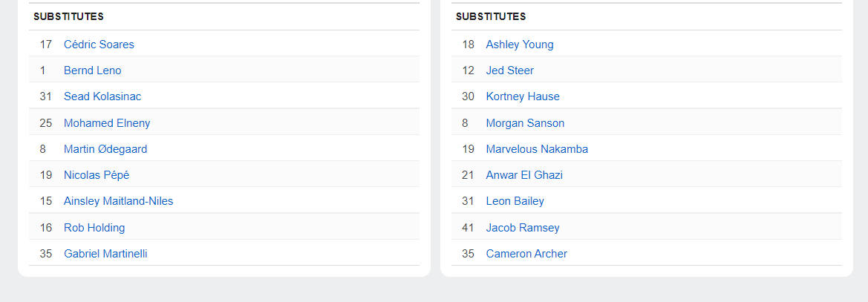
Task: Select Sead Kolasinac from substitutes
Action: tap(102, 96)
